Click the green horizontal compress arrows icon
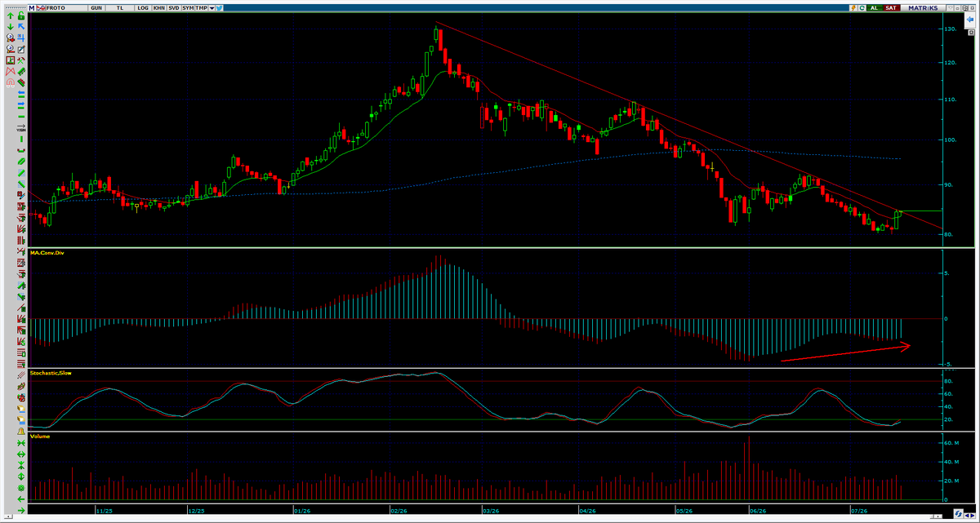 (21, 442)
